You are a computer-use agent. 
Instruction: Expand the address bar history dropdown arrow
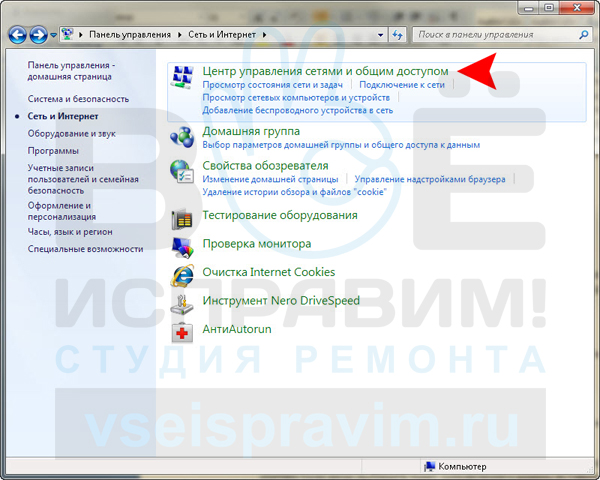[x=380, y=35]
